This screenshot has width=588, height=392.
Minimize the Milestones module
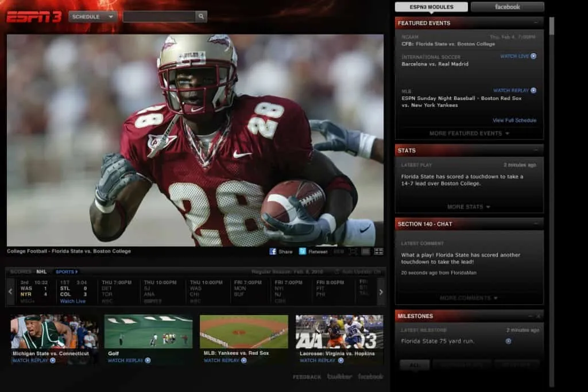coord(530,316)
